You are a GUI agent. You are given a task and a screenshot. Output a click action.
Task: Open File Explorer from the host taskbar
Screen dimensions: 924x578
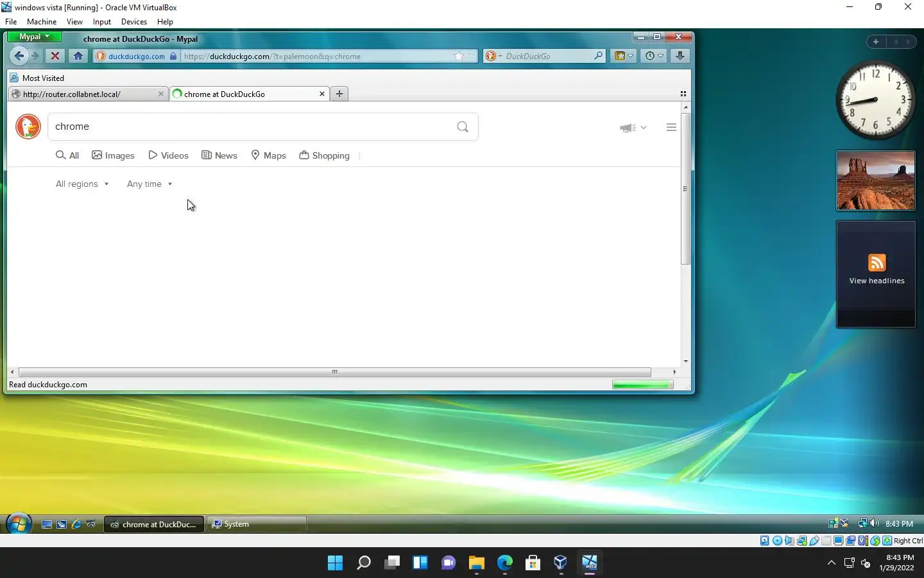[476, 563]
